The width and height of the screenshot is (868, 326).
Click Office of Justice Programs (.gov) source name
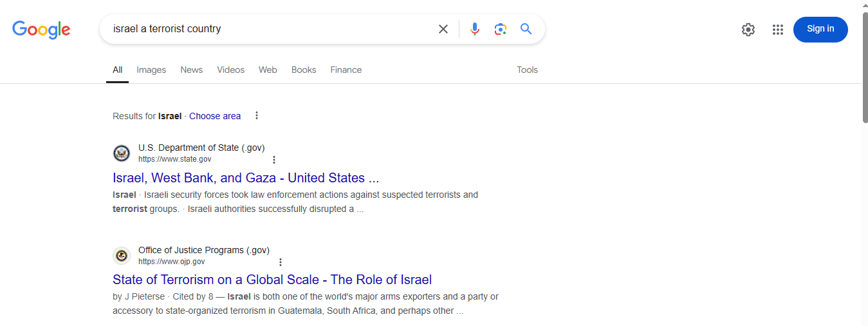click(x=204, y=250)
